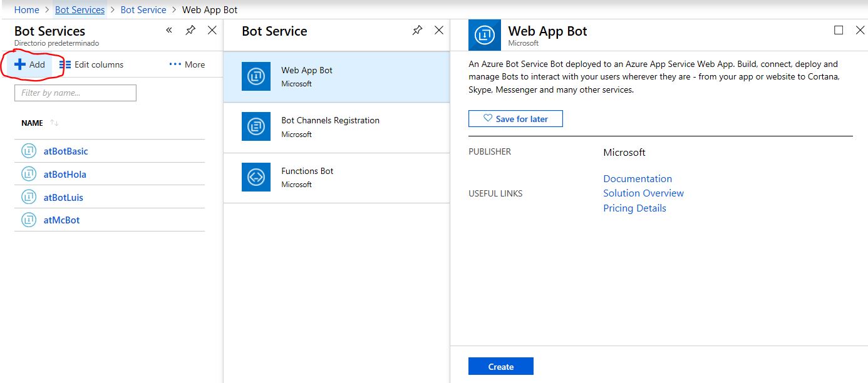Click the Add button in Bot Services
The height and width of the screenshot is (383, 868).
pyautogui.click(x=30, y=64)
